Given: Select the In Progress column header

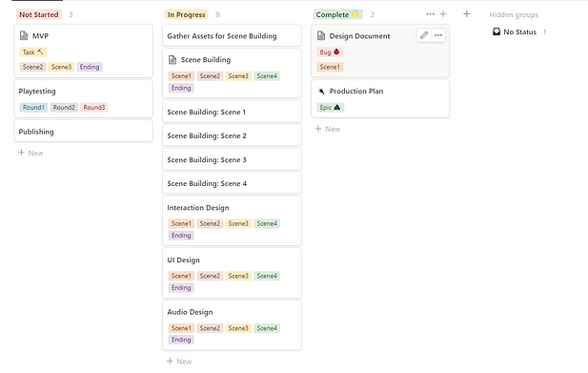Looking at the screenshot, I should click(187, 14).
